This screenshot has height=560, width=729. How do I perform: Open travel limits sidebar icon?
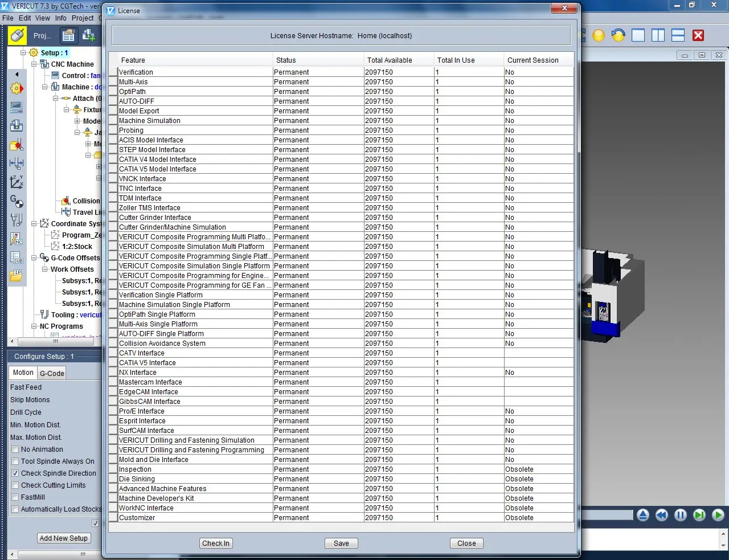(x=17, y=163)
